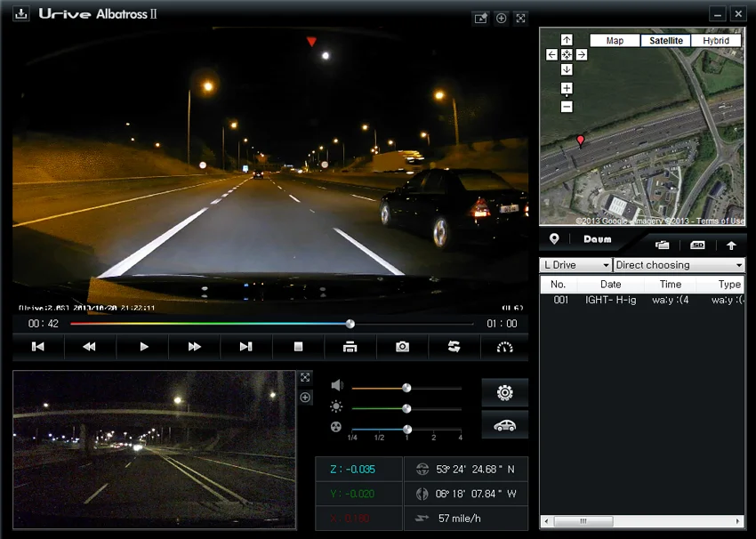The width and height of the screenshot is (756, 539).
Task: Rewind the dashcam video
Action: click(90, 347)
